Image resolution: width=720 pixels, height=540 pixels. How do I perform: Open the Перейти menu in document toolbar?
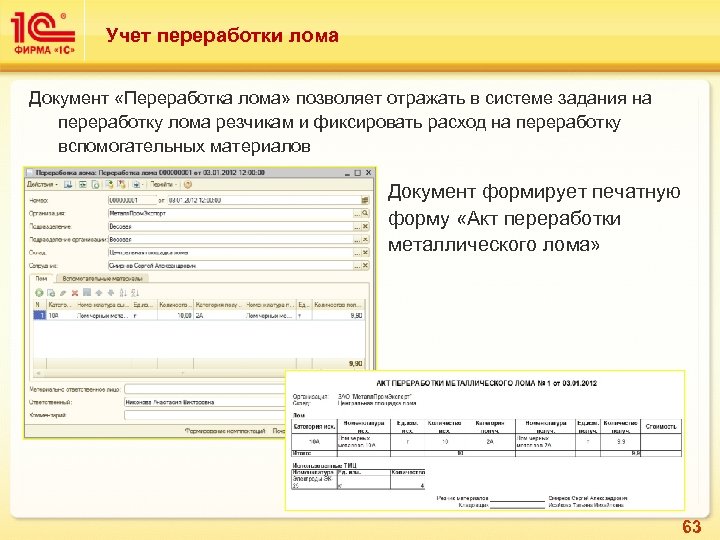(164, 185)
